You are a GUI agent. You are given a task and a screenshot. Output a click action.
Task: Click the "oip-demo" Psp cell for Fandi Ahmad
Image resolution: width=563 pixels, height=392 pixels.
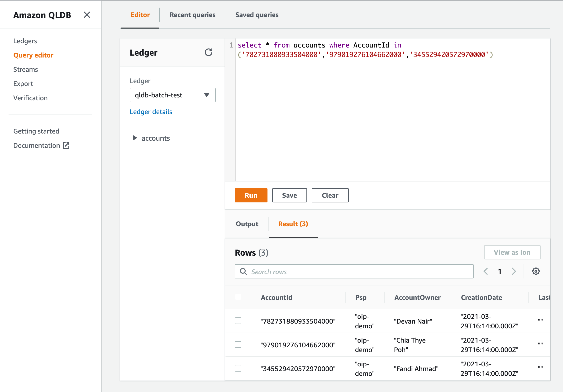pyautogui.click(x=365, y=369)
